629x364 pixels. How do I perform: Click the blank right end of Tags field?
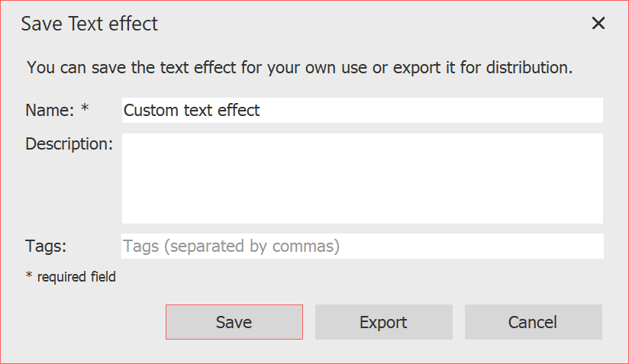point(534,246)
